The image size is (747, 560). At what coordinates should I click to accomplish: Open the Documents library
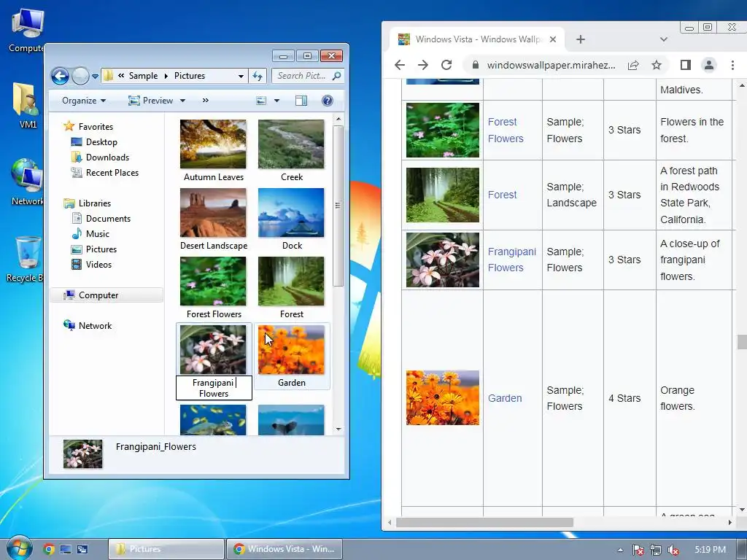(108, 219)
